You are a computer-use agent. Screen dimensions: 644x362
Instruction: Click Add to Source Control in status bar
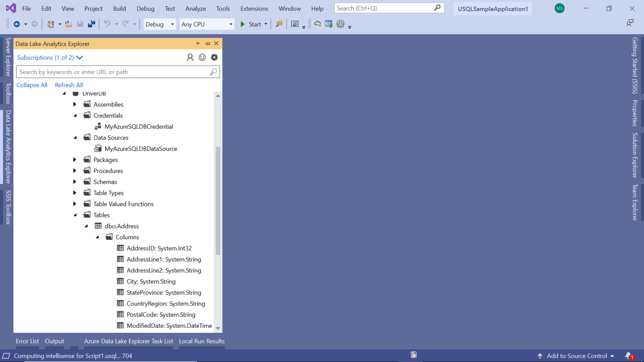(576, 356)
